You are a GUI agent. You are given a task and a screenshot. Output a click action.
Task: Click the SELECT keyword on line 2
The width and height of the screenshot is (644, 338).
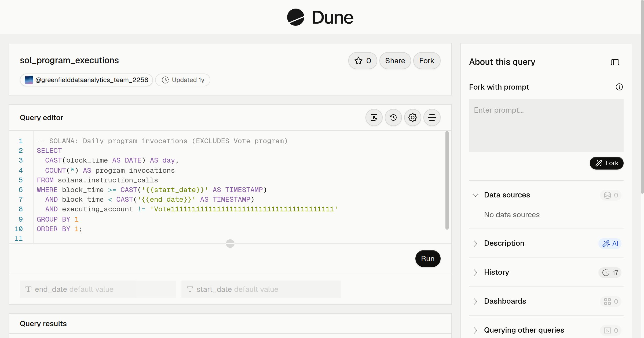tap(49, 151)
